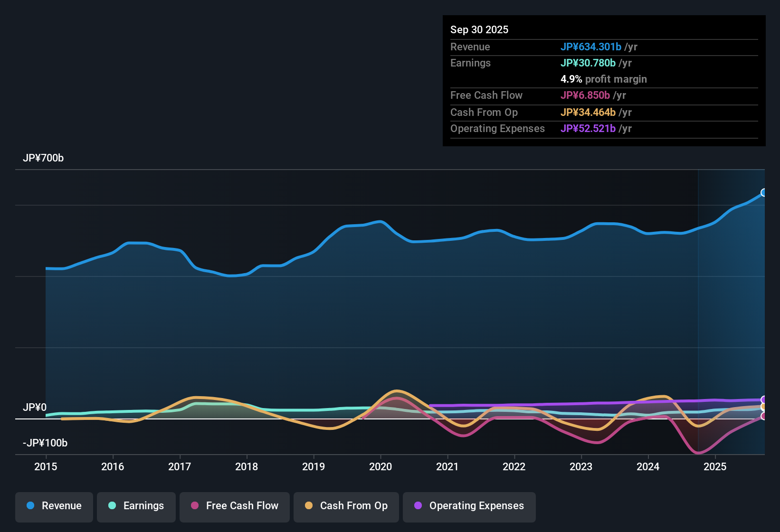Toggle the Revenue series visibility

tap(54, 506)
